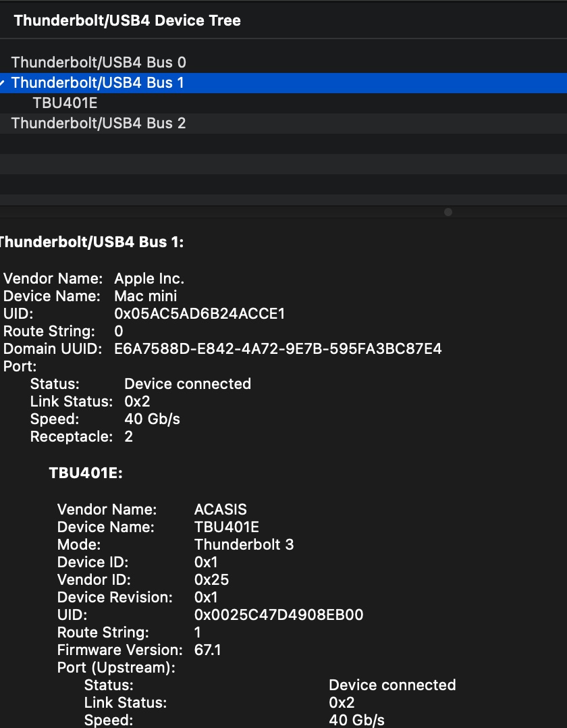
Task: Click the pane splitter handle dot
Action: (x=448, y=212)
